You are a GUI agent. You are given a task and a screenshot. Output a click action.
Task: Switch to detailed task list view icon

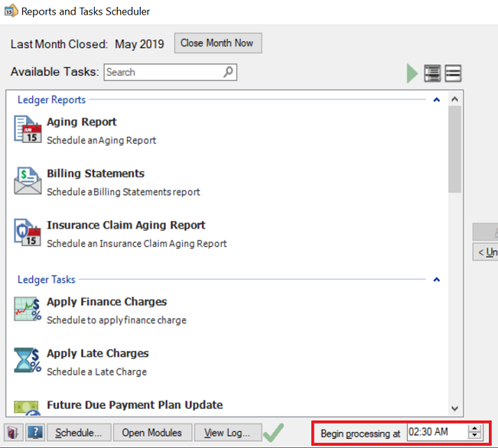point(432,73)
